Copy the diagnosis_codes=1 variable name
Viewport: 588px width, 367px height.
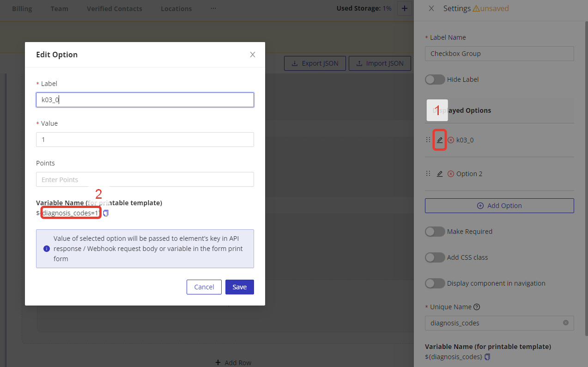pyautogui.click(x=106, y=213)
